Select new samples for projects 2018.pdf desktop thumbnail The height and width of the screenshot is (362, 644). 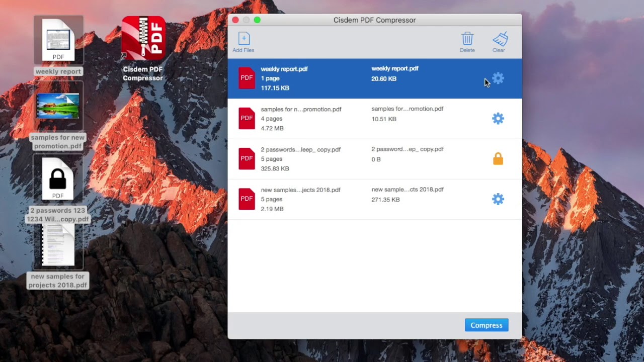(x=58, y=245)
